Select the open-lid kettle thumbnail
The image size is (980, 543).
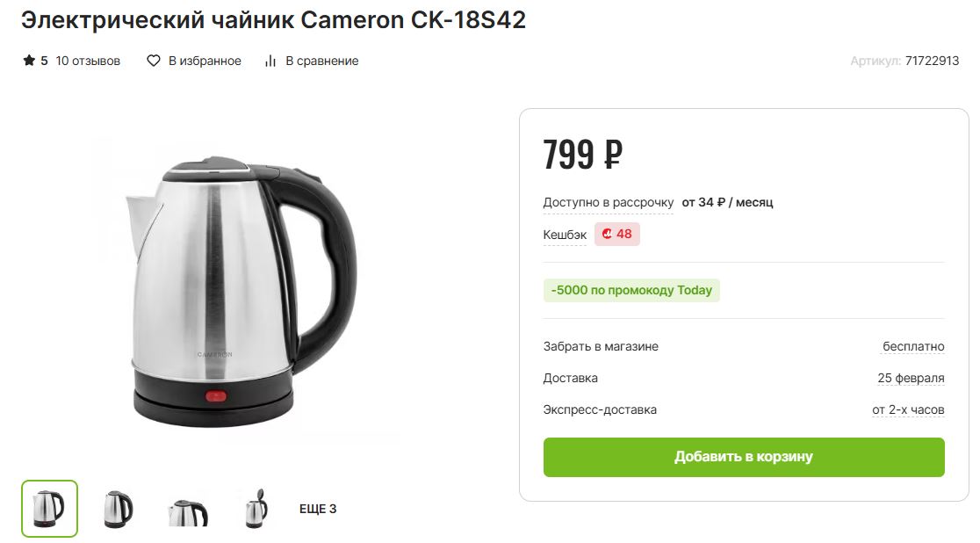tap(256, 509)
